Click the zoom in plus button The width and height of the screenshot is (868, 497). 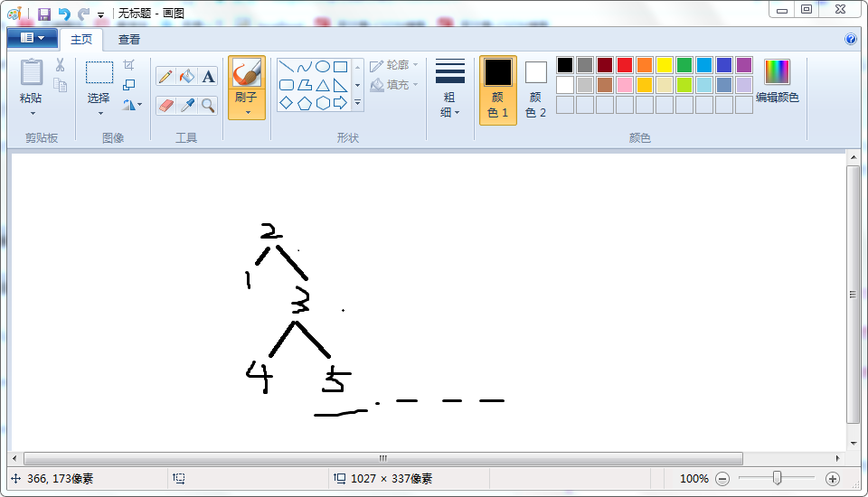pos(833,479)
